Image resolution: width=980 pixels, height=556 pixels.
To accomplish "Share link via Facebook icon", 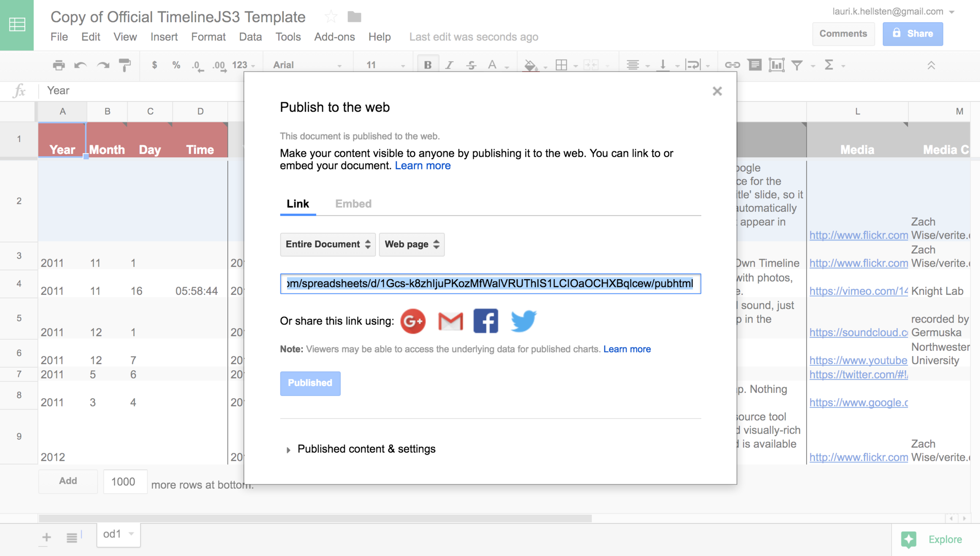I will pyautogui.click(x=486, y=321).
